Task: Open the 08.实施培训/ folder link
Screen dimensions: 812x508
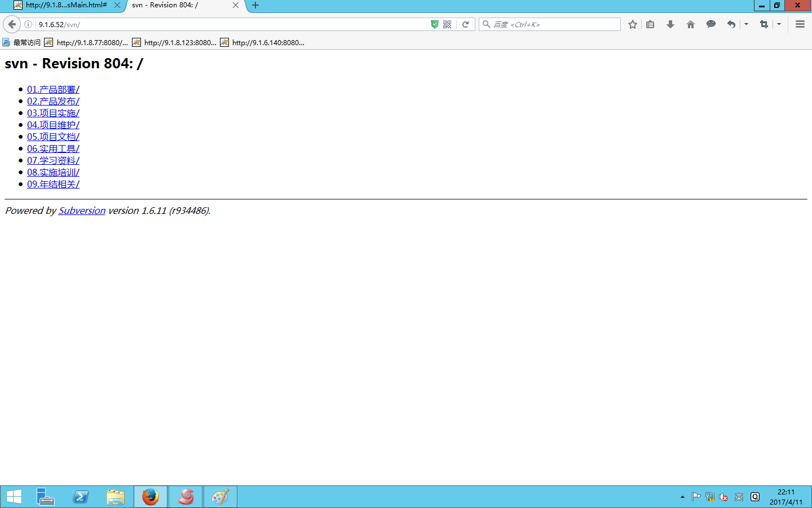Action: (53, 172)
